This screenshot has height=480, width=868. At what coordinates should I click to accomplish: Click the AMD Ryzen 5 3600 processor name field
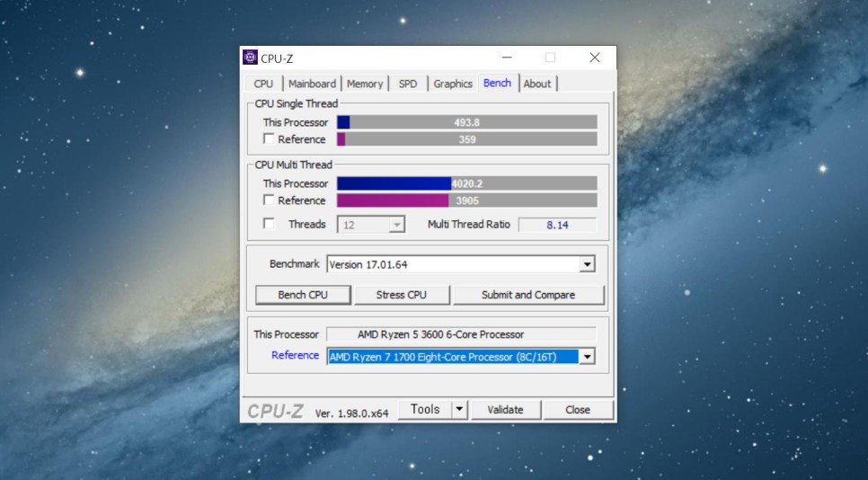[x=461, y=334]
